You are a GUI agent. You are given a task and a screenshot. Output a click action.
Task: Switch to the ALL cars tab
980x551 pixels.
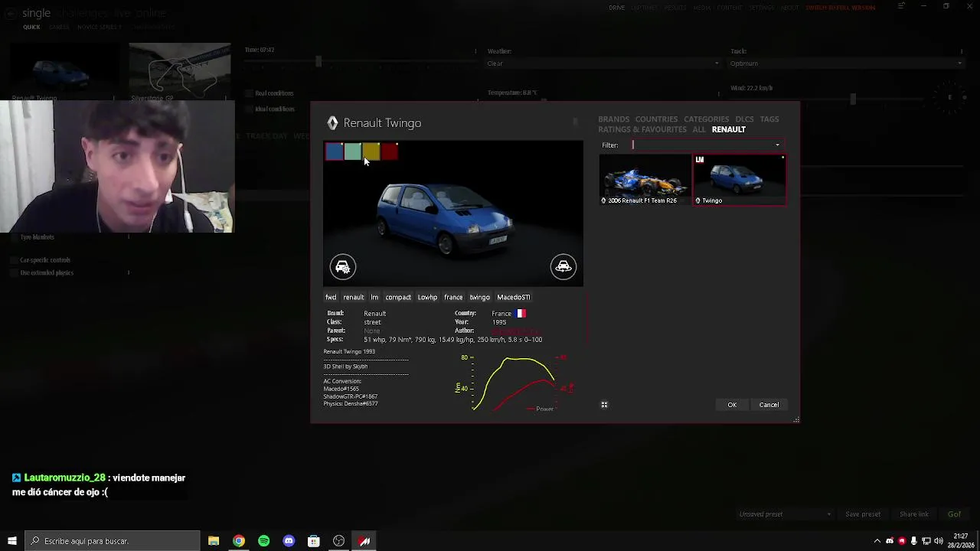click(699, 129)
